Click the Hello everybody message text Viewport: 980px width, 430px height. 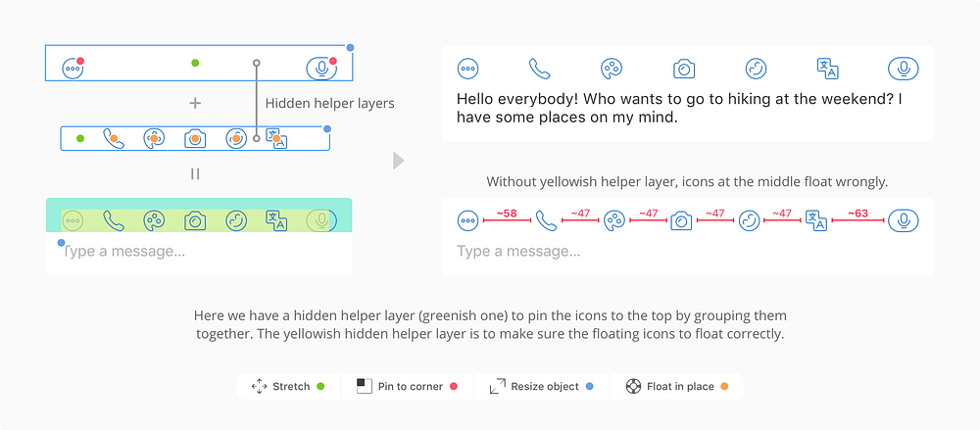click(682, 108)
